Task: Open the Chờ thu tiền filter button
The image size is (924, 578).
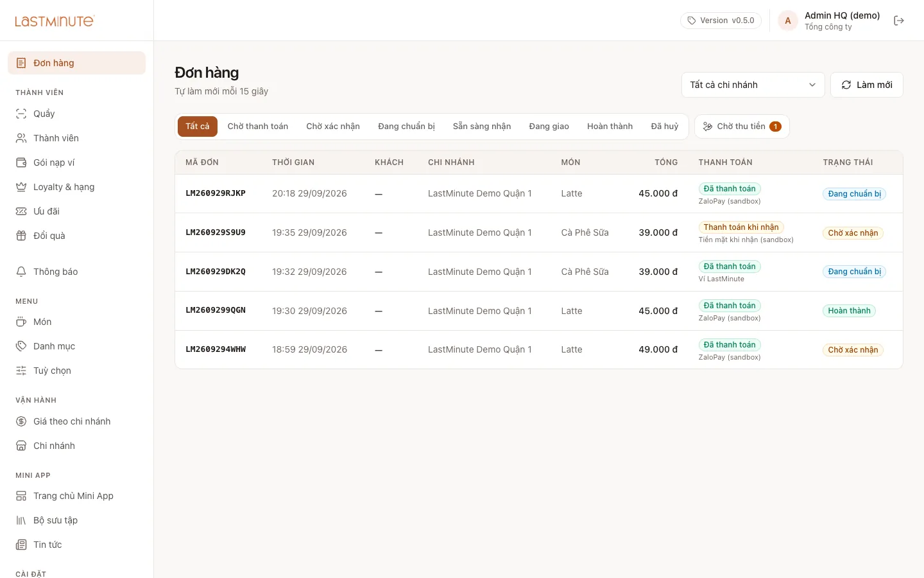Action: pyautogui.click(x=742, y=127)
